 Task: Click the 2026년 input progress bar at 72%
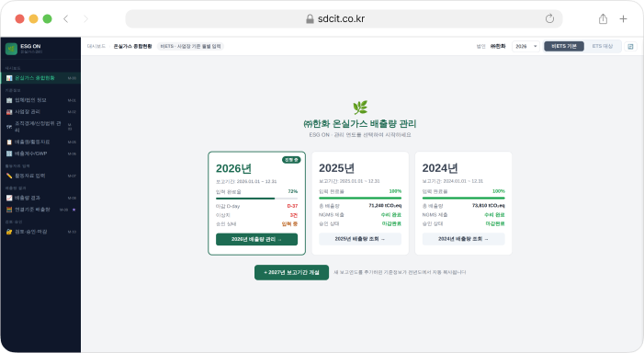pos(256,199)
